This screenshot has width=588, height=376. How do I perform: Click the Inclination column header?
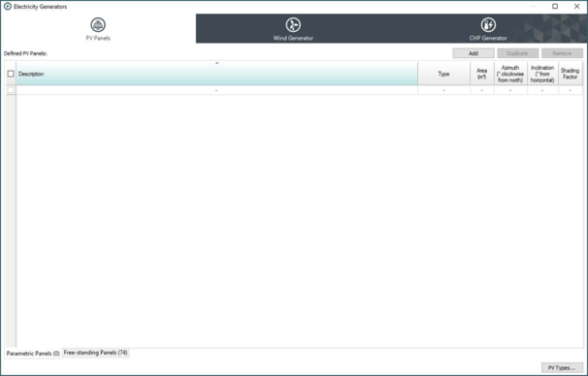[542, 74]
